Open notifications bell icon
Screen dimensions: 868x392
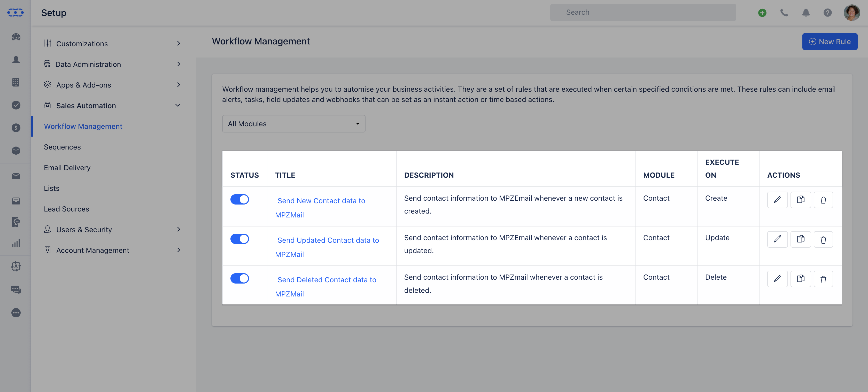tap(806, 13)
